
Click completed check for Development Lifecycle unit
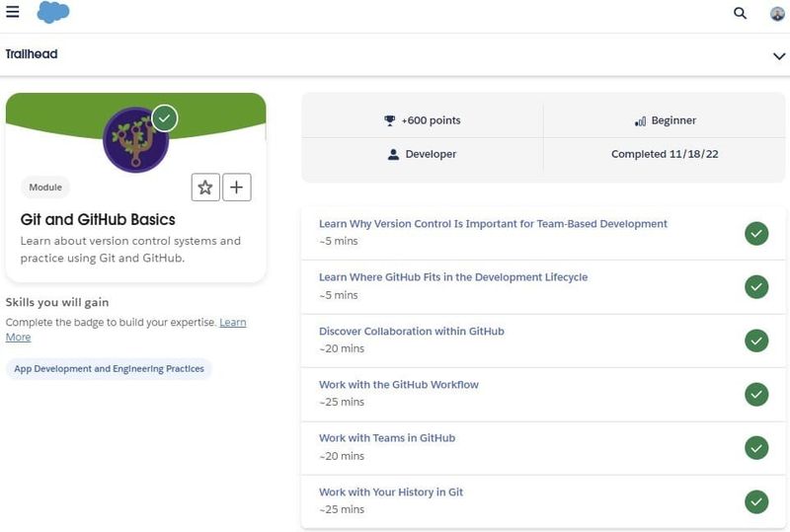point(756,286)
